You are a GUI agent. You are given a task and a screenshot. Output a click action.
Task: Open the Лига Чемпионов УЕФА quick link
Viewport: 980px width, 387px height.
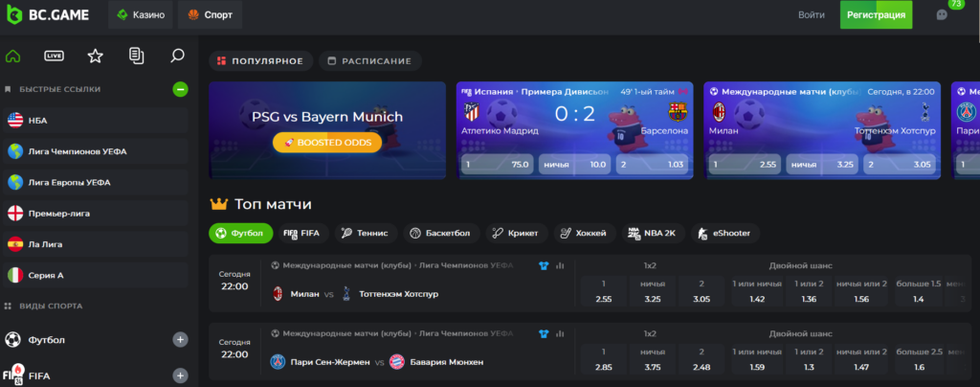77,151
